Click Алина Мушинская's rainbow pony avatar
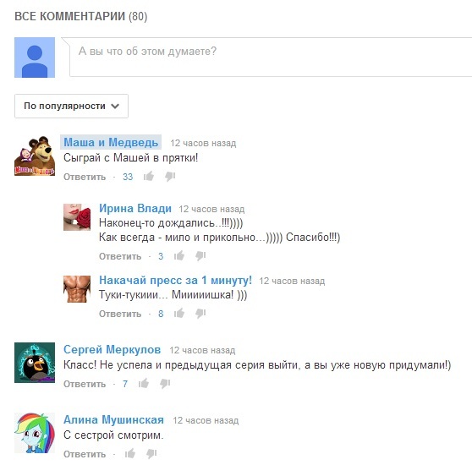Image resolution: width=472 pixels, height=476 pixels. (x=35, y=433)
